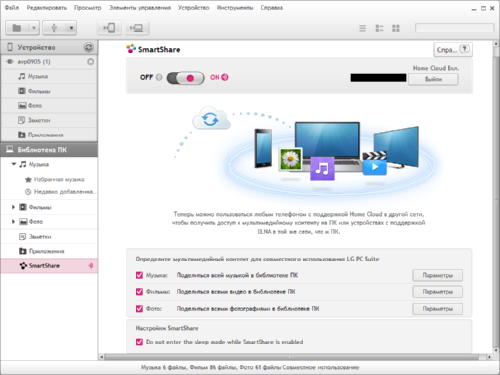This screenshot has width=500, height=375.
Task: Expand the PC library Фильмы node
Action: click(13, 207)
